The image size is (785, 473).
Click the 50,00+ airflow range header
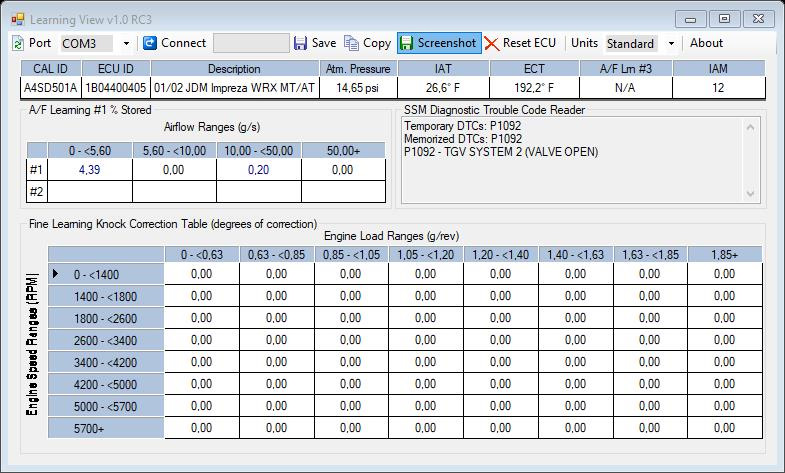343,150
